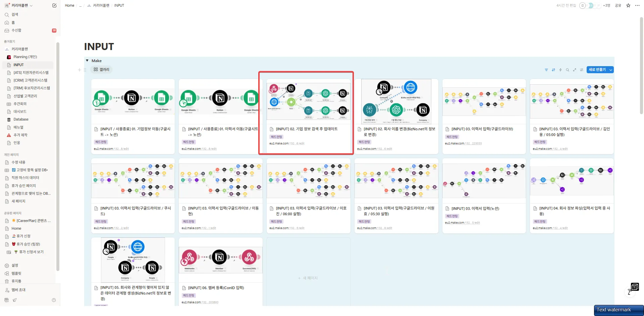Click card title '[INPUT] 03. 이력서 입력(노션)'
This screenshot has width=644, height=316.
(x=475, y=209)
